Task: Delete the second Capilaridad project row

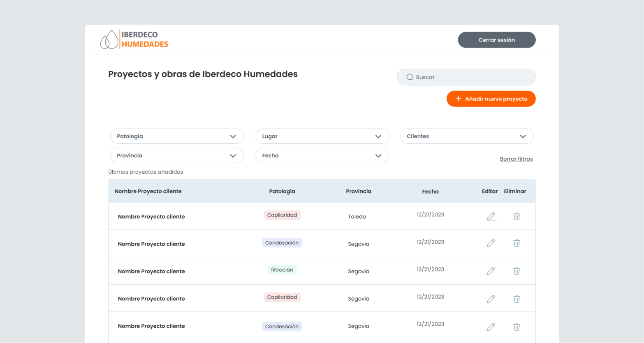Action: (x=517, y=299)
